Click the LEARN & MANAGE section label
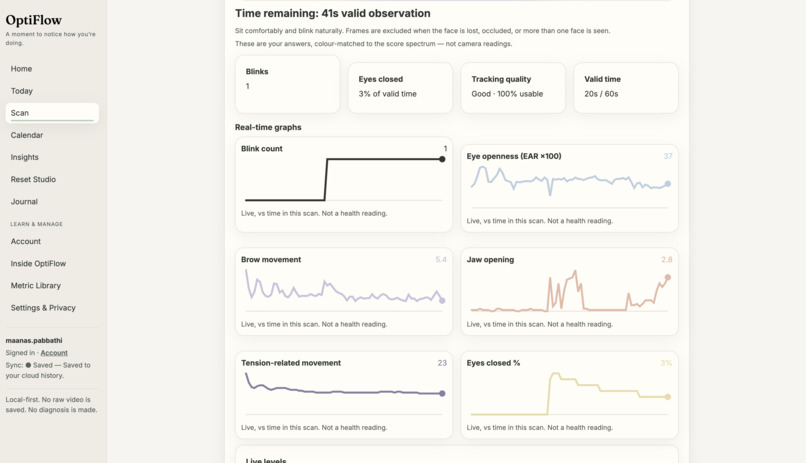806x463 pixels. [x=36, y=224]
